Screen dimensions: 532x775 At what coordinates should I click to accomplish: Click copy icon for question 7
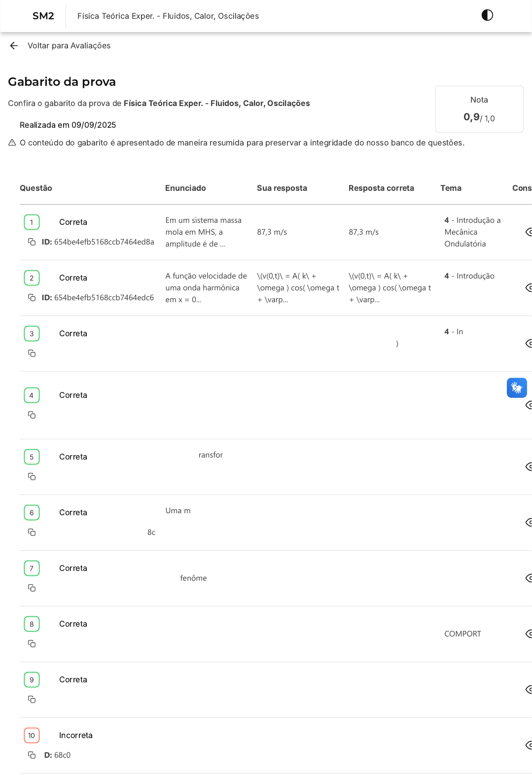click(32, 588)
